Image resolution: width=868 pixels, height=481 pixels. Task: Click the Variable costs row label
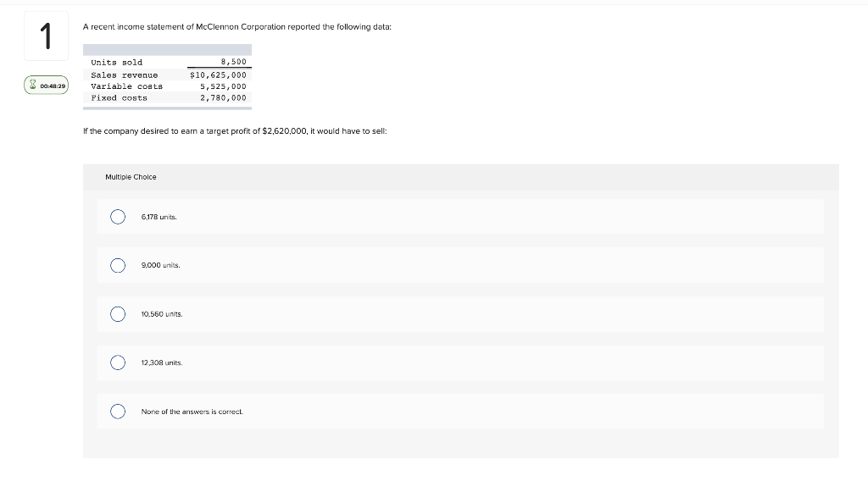tap(127, 86)
